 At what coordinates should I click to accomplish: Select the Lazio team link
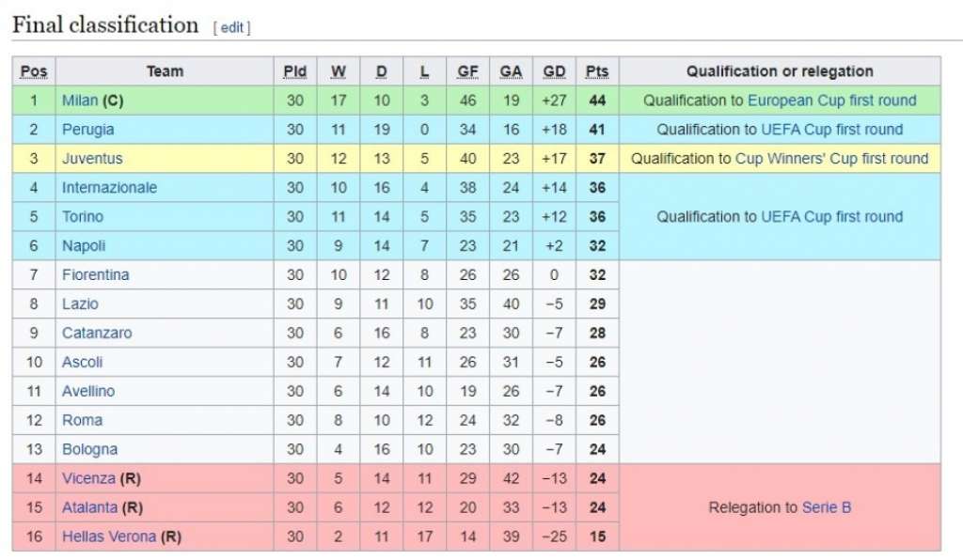coord(80,304)
